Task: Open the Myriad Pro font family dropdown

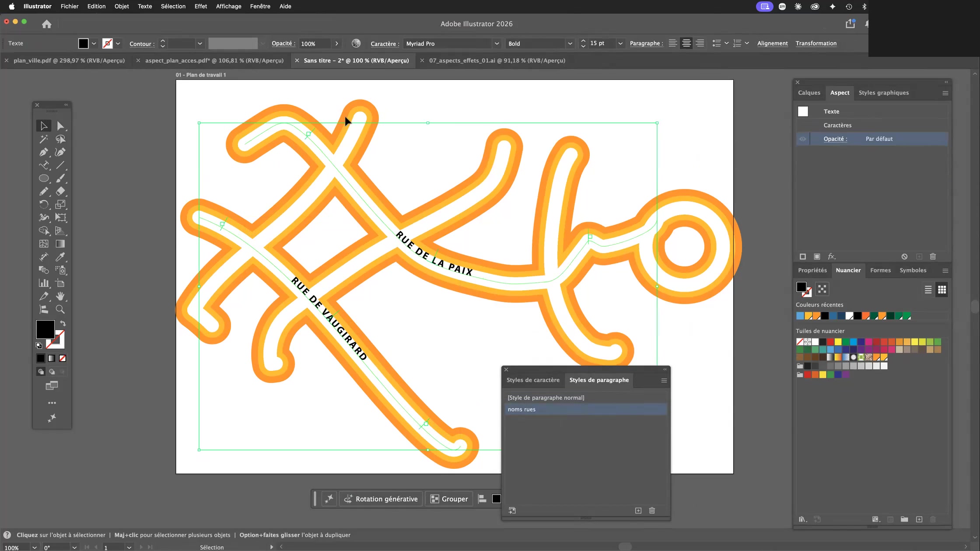Action: pyautogui.click(x=497, y=44)
